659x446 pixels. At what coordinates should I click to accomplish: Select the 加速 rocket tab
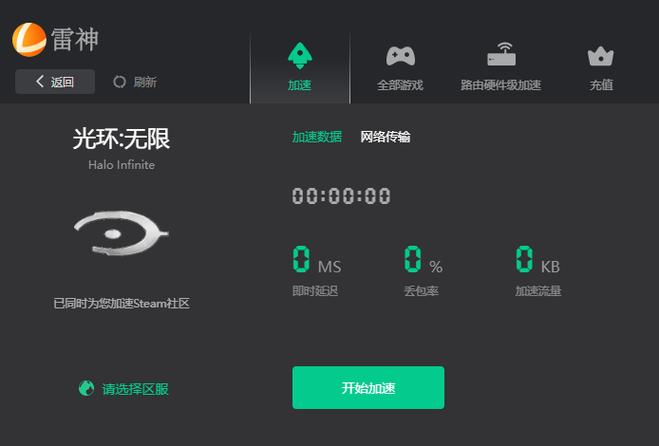(300, 67)
